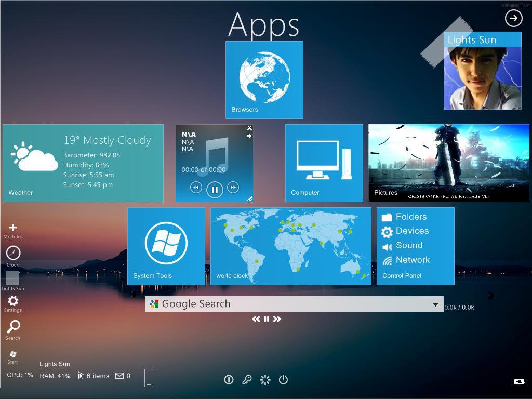Click the Humidity: 83% line
The height and width of the screenshot is (399, 532).
(86, 165)
